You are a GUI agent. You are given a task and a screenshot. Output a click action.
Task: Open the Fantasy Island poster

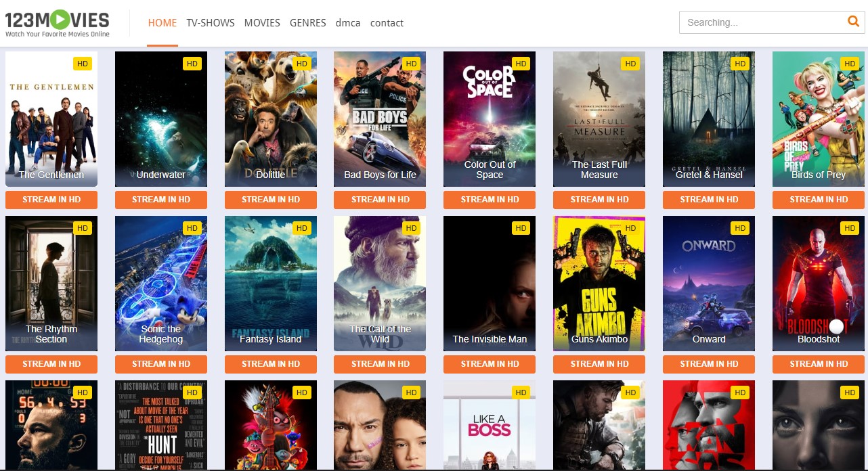click(271, 284)
